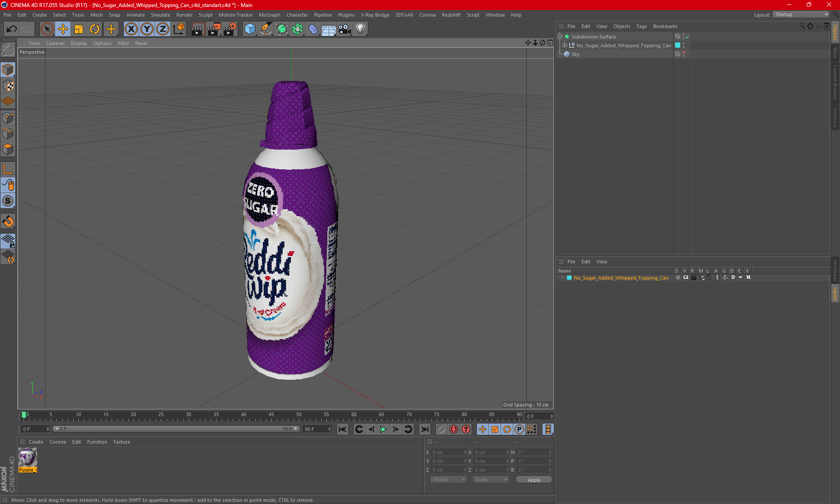840x504 pixels.
Task: Collapse the Subdivision Surface tree
Action: 560,37
